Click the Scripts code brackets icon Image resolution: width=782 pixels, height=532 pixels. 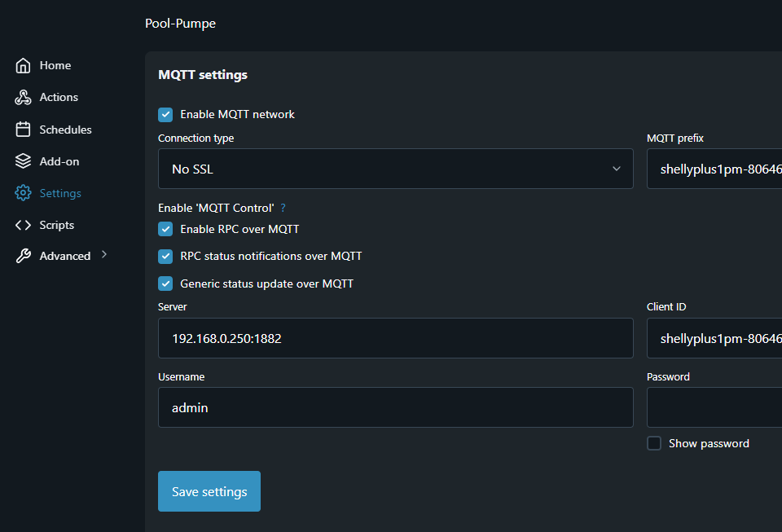[x=24, y=225]
